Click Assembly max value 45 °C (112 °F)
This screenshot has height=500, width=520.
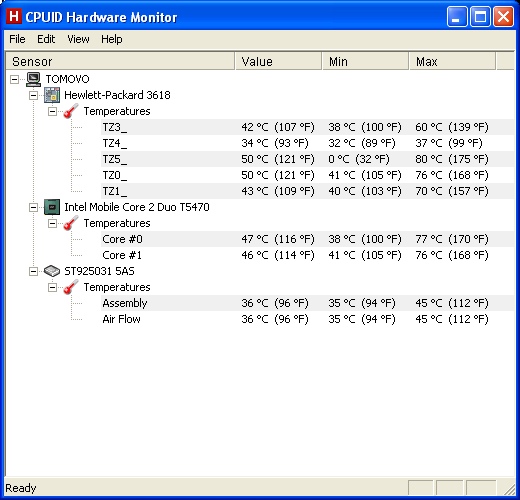pyautogui.click(x=452, y=303)
